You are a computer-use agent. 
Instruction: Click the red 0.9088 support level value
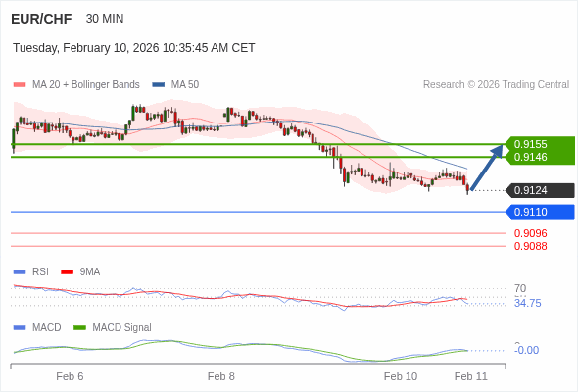(530, 246)
